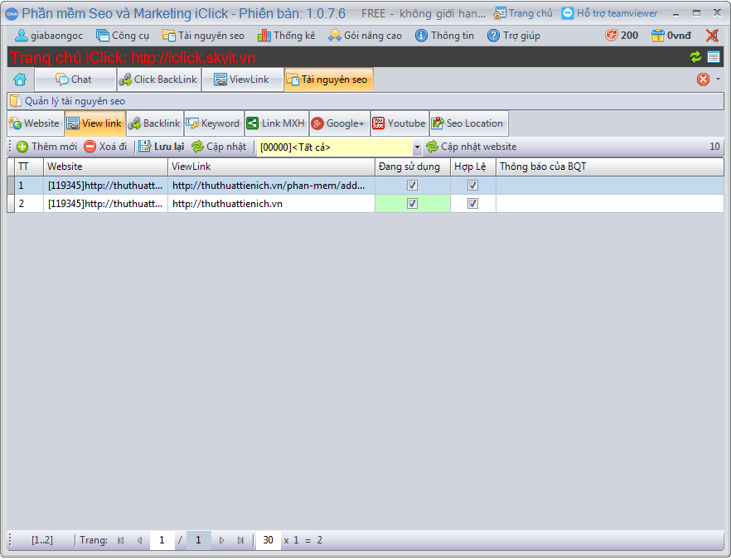
Task: Expand the tab list arrow beside close button
Action: (718, 80)
